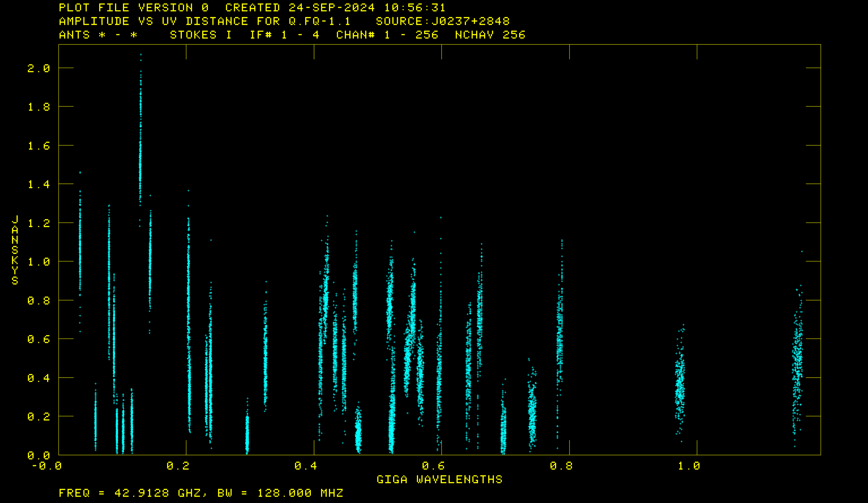
Task: Click the source name J0237+2848
Action: [x=470, y=21]
